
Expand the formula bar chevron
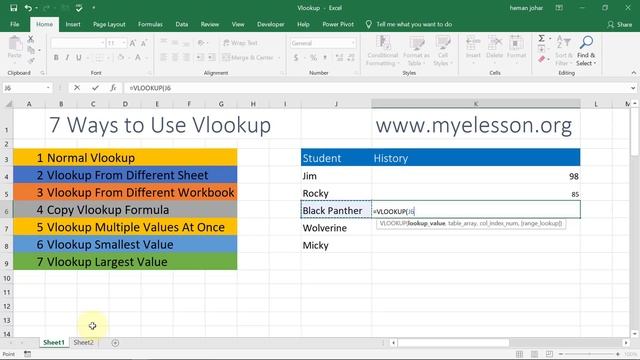point(633,88)
